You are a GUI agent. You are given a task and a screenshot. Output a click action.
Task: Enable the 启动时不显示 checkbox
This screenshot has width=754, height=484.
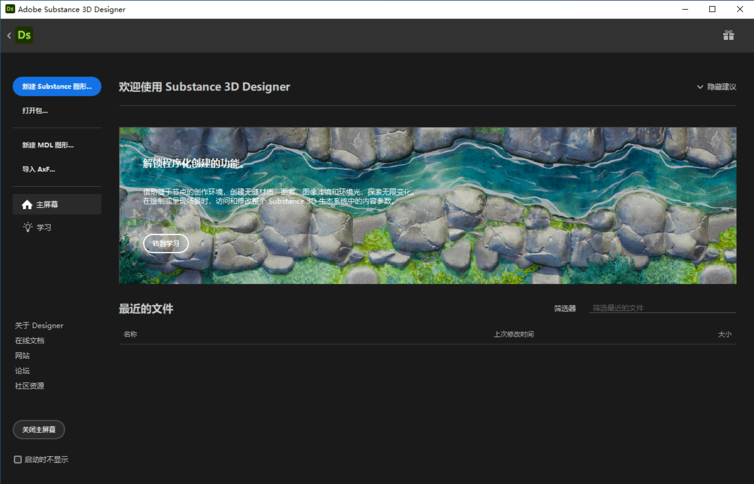coord(18,459)
